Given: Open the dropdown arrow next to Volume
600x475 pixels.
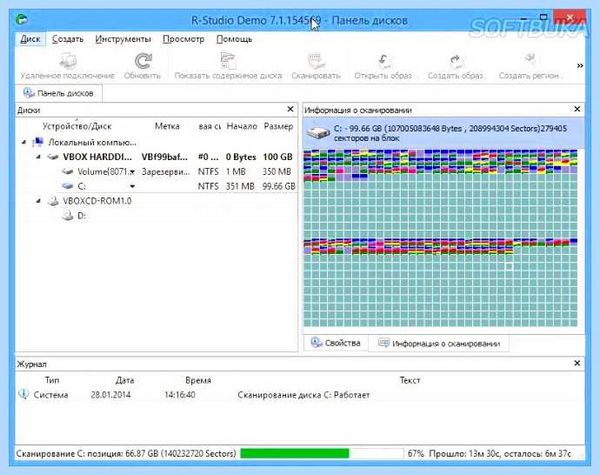Looking at the screenshot, I should (x=132, y=172).
